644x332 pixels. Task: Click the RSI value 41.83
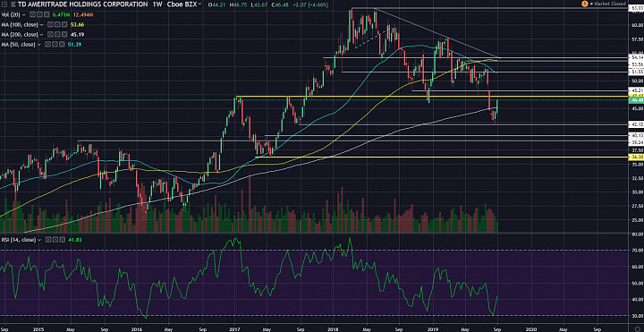[x=75, y=240]
